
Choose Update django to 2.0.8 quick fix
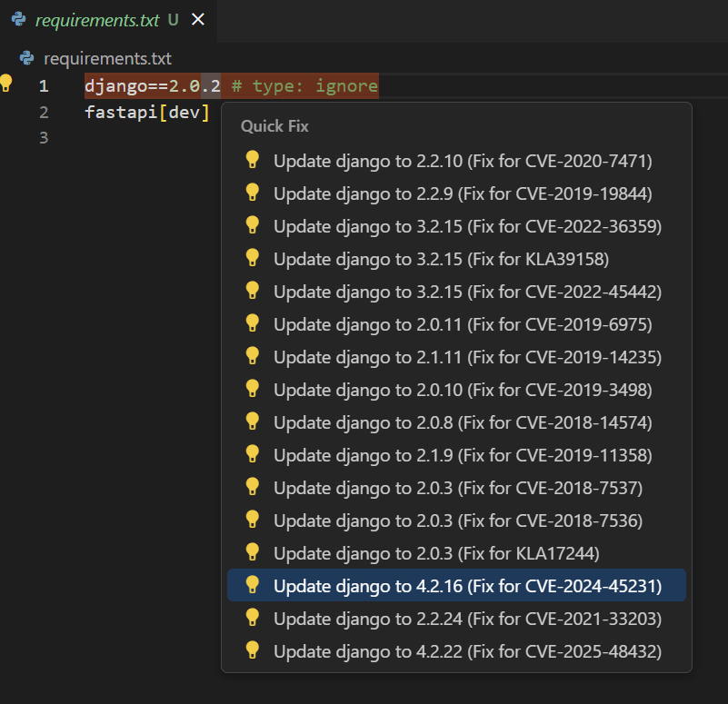[x=456, y=422]
